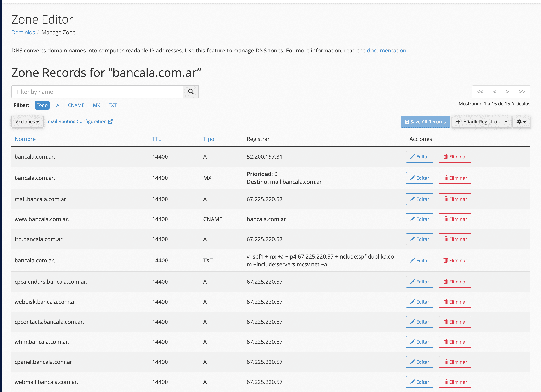Go to Dominios breadcrumb
This screenshot has height=392, width=541.
(x=23, y=32)
